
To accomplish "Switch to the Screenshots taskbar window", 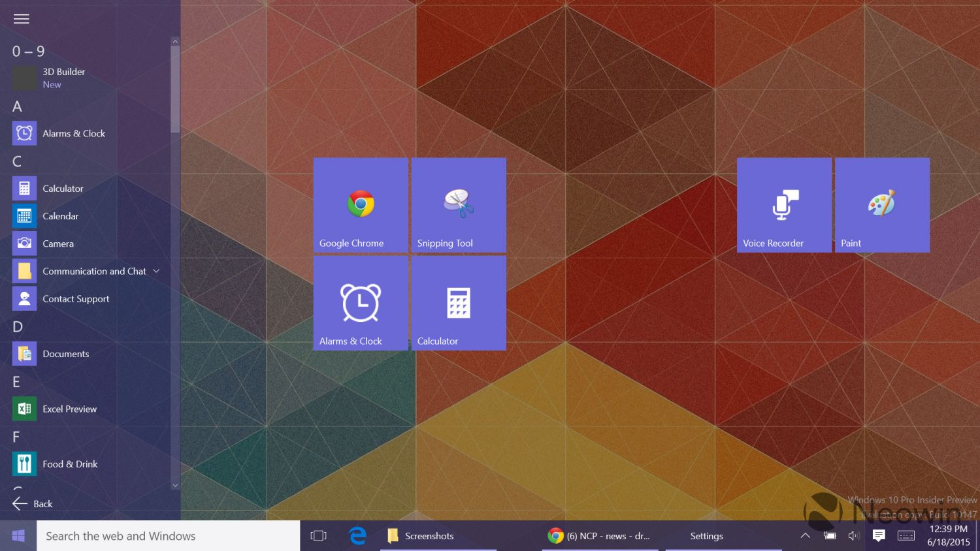I will pyautogui.click(x=438, y=536).
